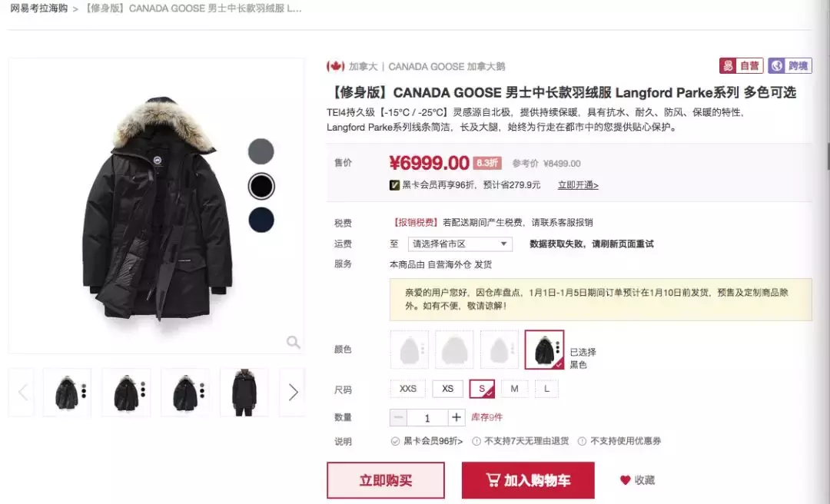
Task: Go to 网易考拉海购 breadcrumb home
Action: click(39, 8)
